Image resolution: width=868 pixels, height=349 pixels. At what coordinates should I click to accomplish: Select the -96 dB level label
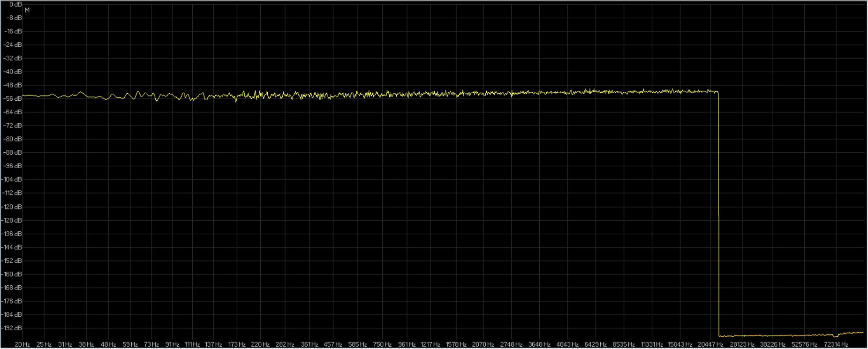point(13,166)
